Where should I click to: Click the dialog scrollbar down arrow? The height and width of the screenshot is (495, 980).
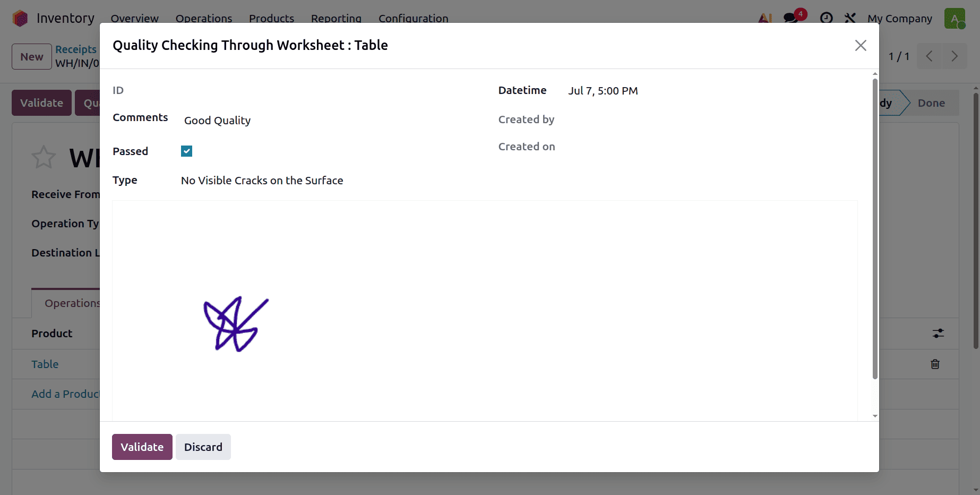coord(875,416)
